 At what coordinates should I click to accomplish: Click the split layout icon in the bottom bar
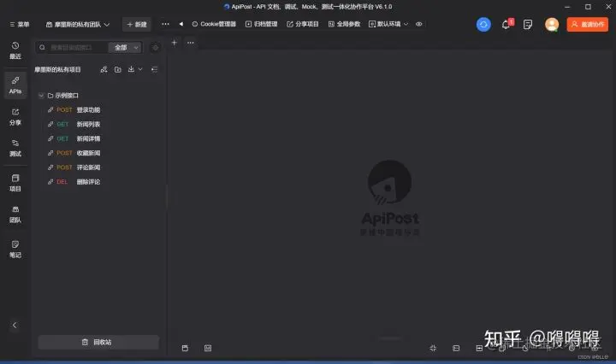479,348
